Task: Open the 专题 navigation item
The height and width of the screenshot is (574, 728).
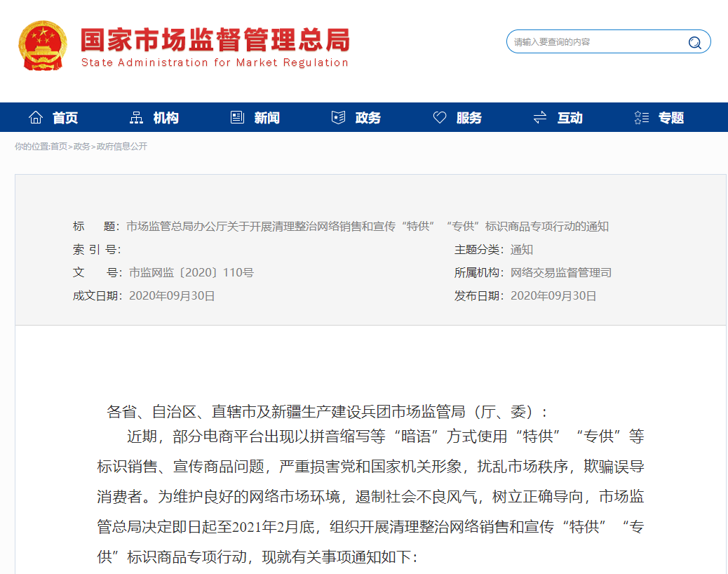Action: click(671, 118)
